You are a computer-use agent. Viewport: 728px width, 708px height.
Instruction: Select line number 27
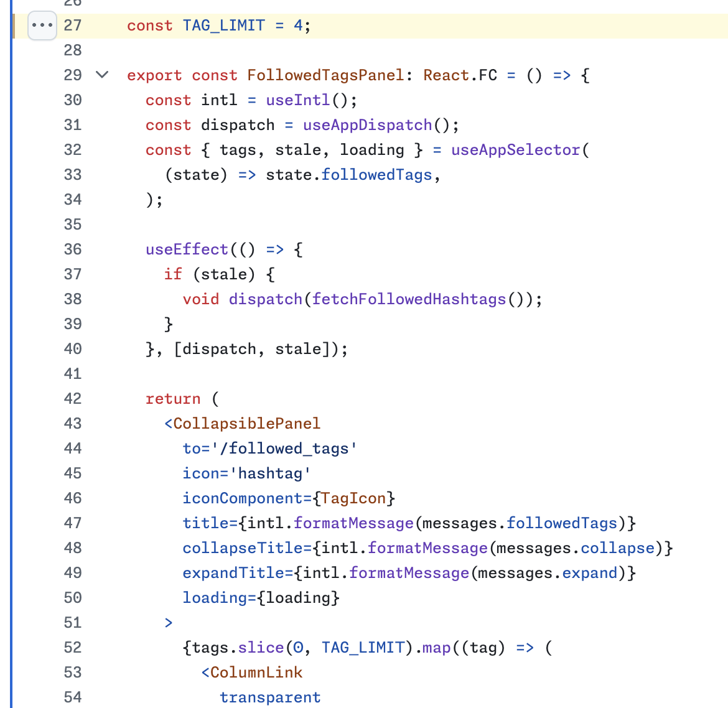click(73, 26)
